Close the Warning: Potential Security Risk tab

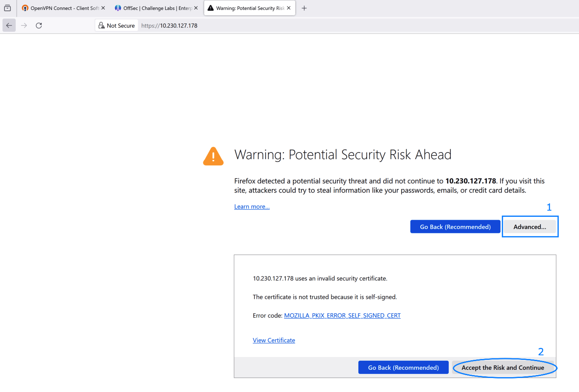pos(289,8)
